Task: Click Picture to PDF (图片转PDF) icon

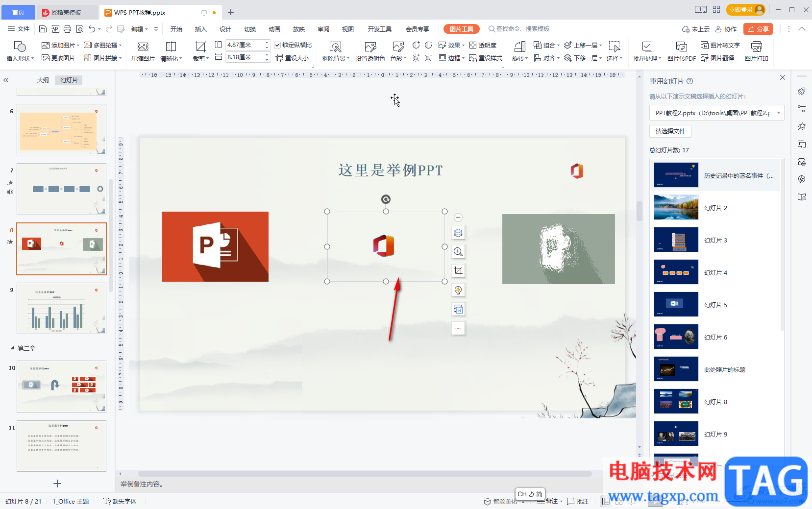Action: click(x=681, y=47)
